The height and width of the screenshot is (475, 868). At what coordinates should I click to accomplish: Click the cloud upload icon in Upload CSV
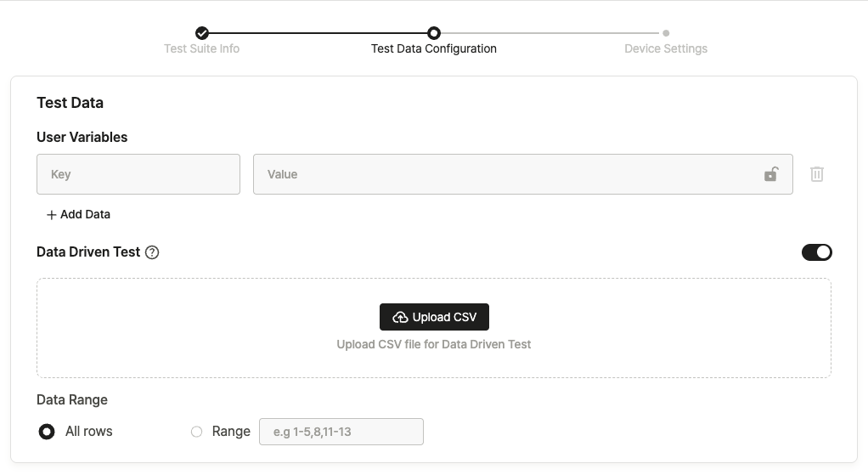(400, 317)
